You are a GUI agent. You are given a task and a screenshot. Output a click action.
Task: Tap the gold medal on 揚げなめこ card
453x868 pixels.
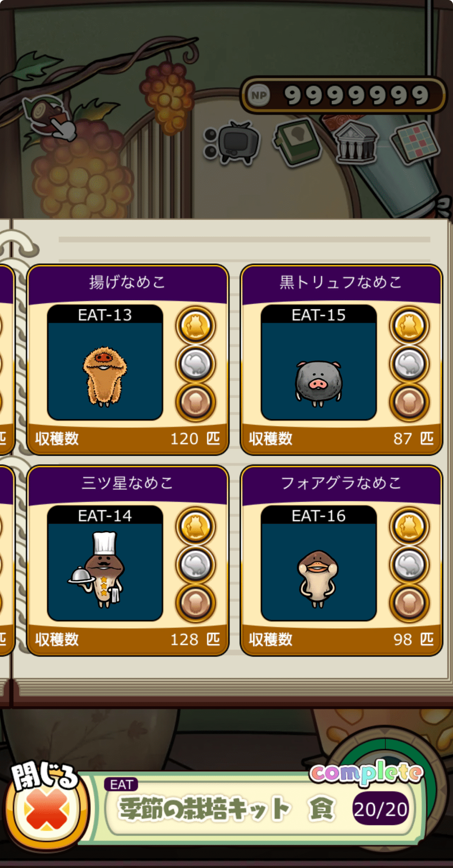point(196,325)
